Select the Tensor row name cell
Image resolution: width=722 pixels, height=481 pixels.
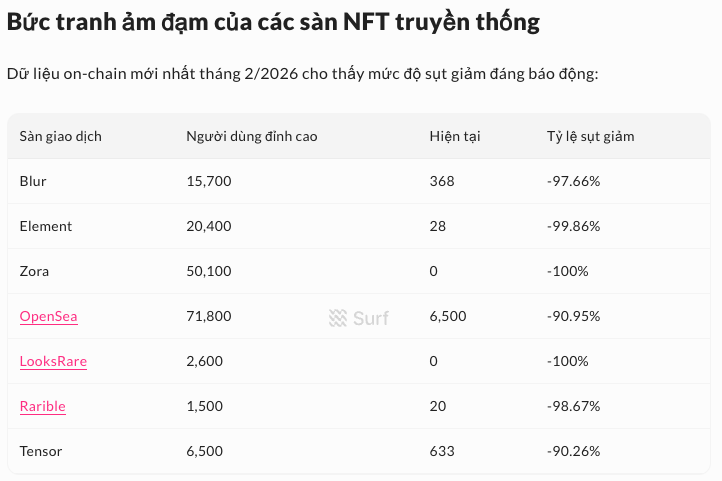coord(41,451)
